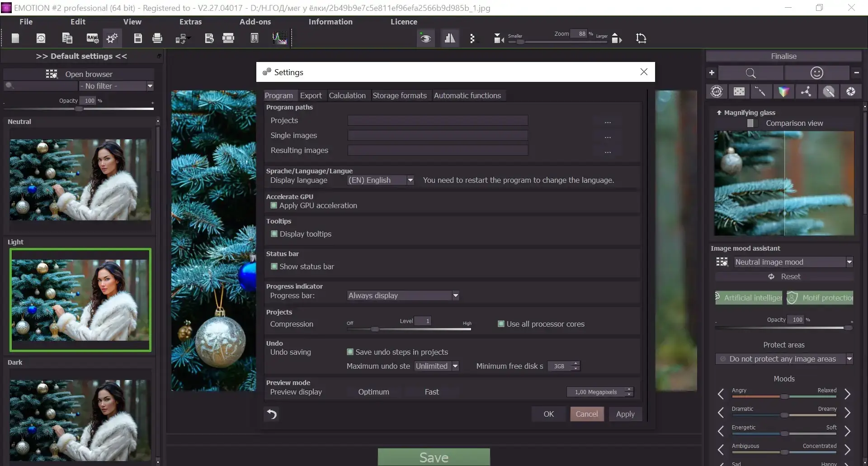Click the gear with bars icon in right panel

[717, 91]
